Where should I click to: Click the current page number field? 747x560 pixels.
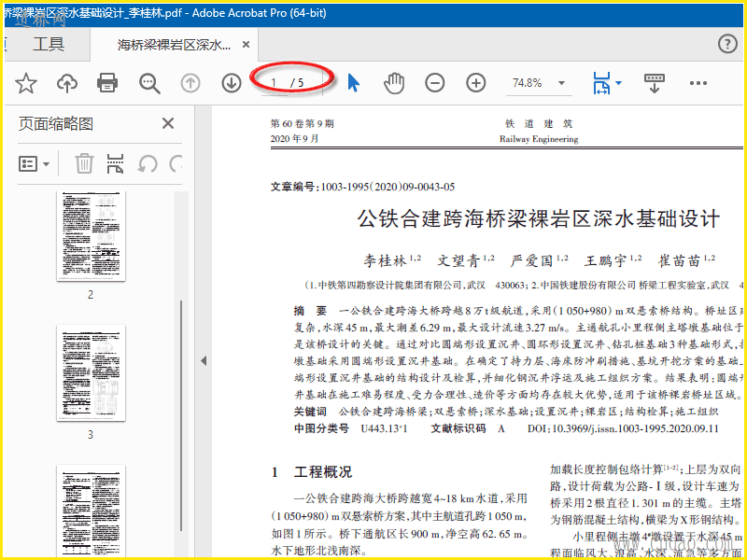[x=274, y=83]
